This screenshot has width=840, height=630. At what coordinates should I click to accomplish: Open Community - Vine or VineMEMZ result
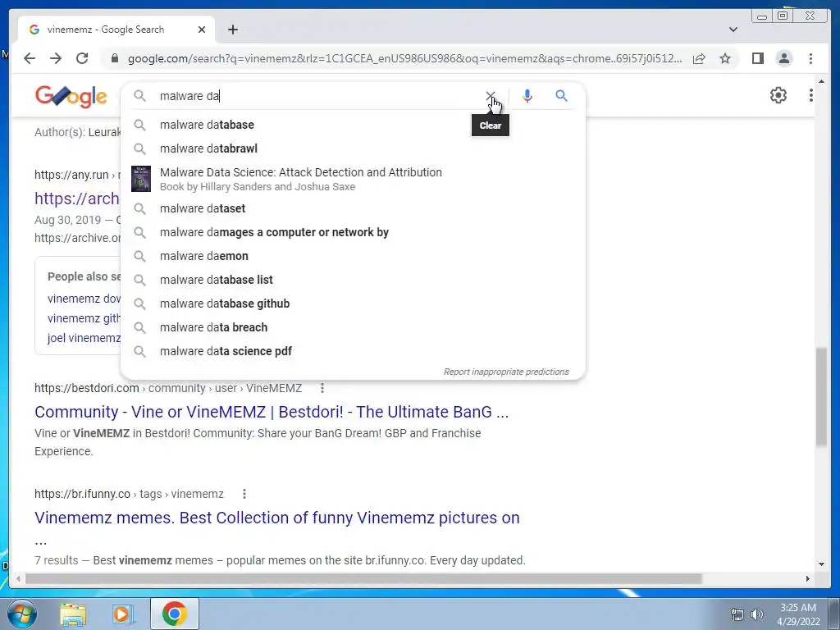(272, 412)
